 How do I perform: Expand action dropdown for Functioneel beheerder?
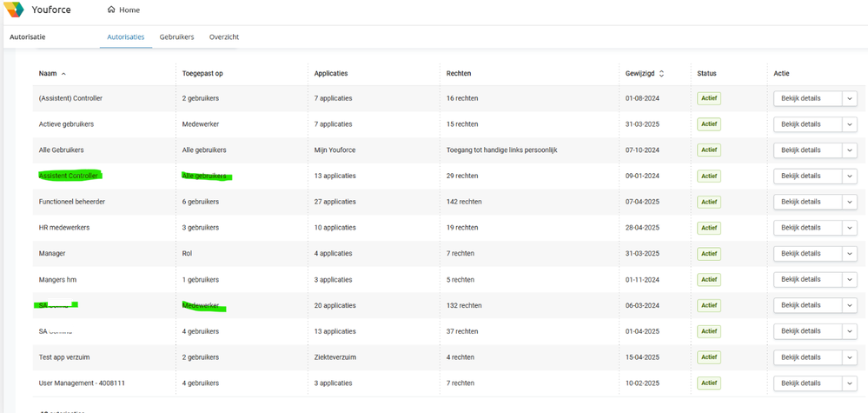(850, 202)
